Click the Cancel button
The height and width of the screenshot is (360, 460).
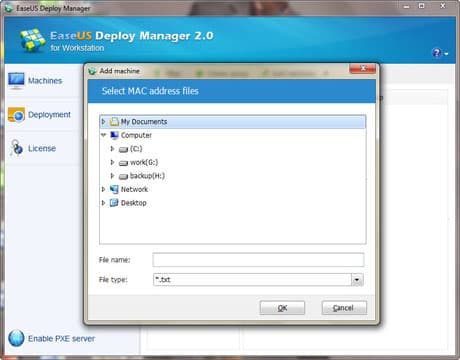pyautogui.click(x=344, y=308)
